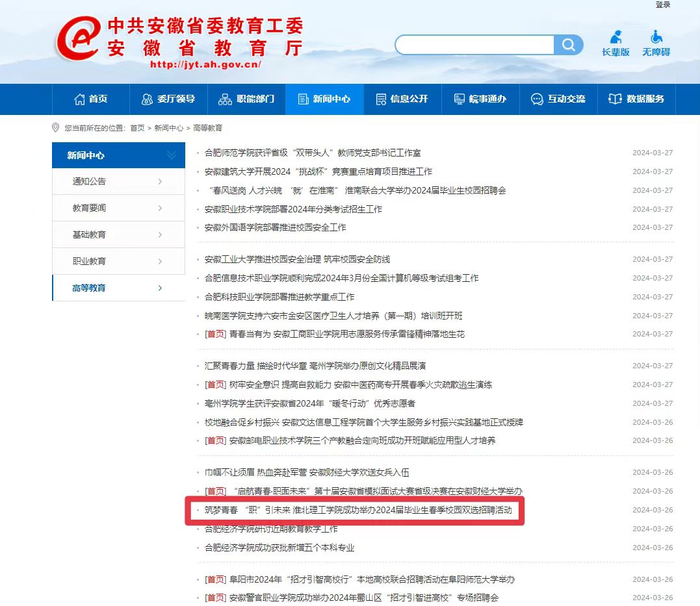700x606 pixels.
Task: Open the 长辈版 elder mode icon
Action: click(616, 37)
